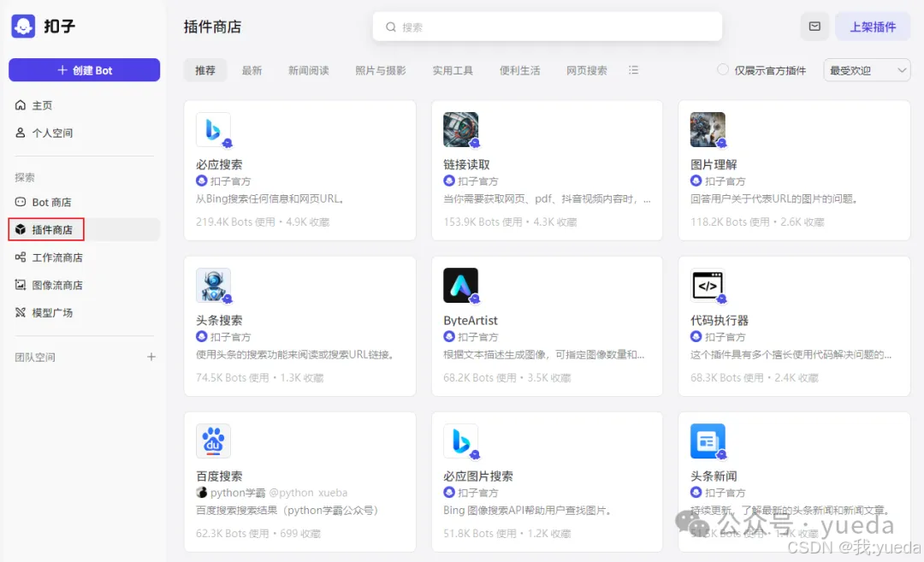Click the 头条搜索 robot icon

click(213, 285)
